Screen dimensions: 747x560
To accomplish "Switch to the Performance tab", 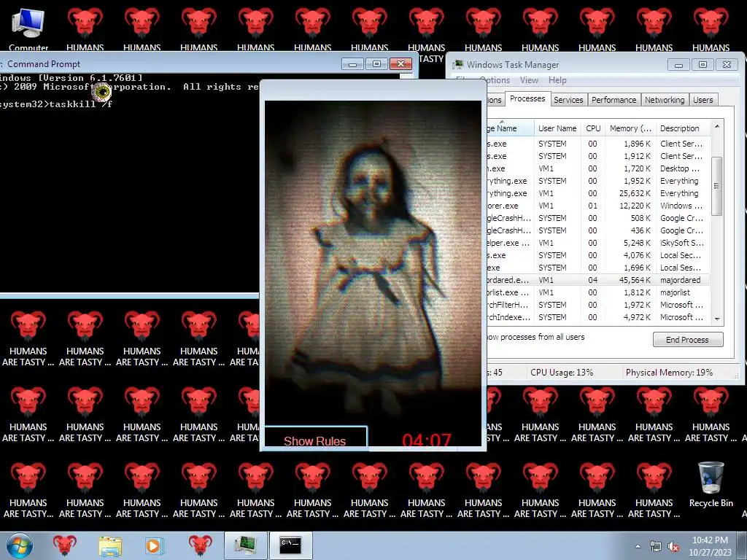I will [x=614, y=100].
